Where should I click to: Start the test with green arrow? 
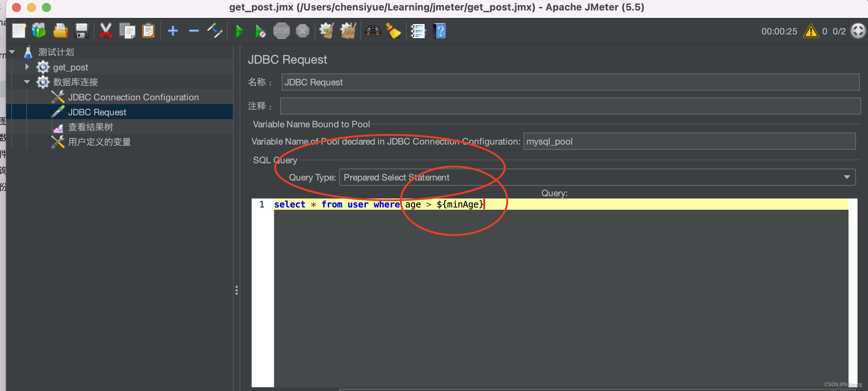pyautogui.click(x=240, y=31)
